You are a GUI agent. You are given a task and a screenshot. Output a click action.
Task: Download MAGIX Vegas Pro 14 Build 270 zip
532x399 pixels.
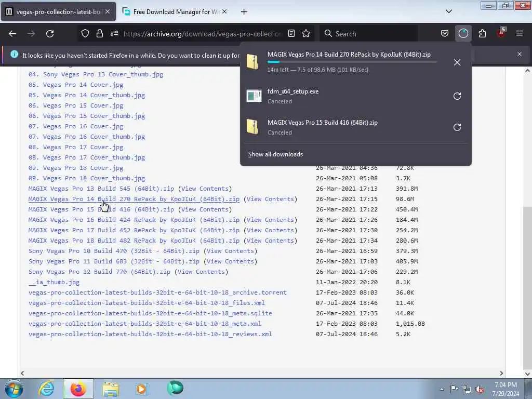(x=134, y=199)
